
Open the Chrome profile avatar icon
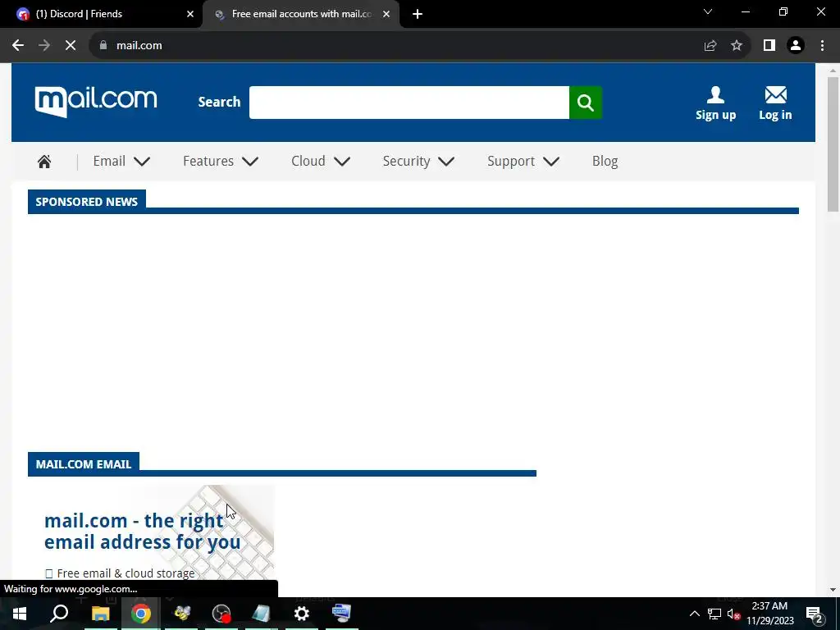(x=796, y=46)
